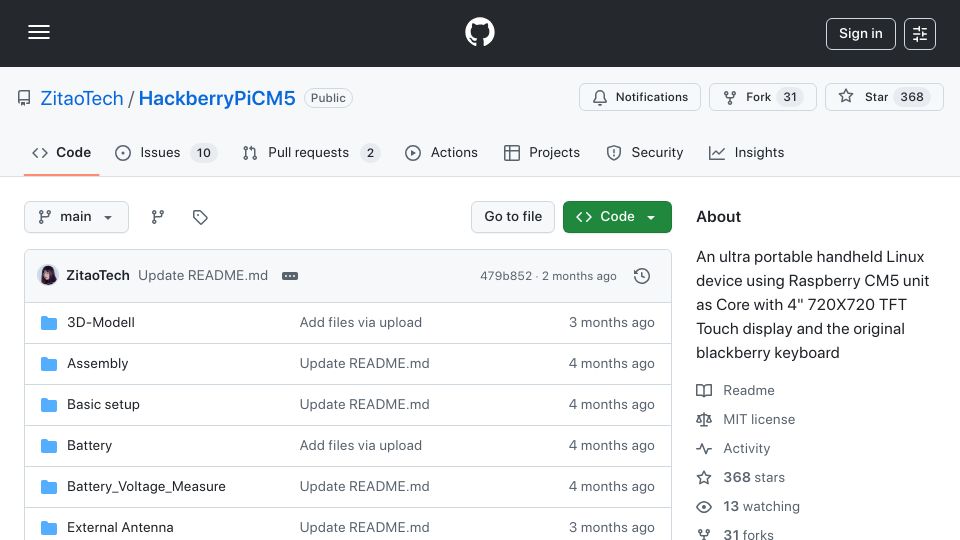Image resolution: width=960 pixels, height=540 pixels.
Task: Fork the repository
Action: (x=762, y=97)
